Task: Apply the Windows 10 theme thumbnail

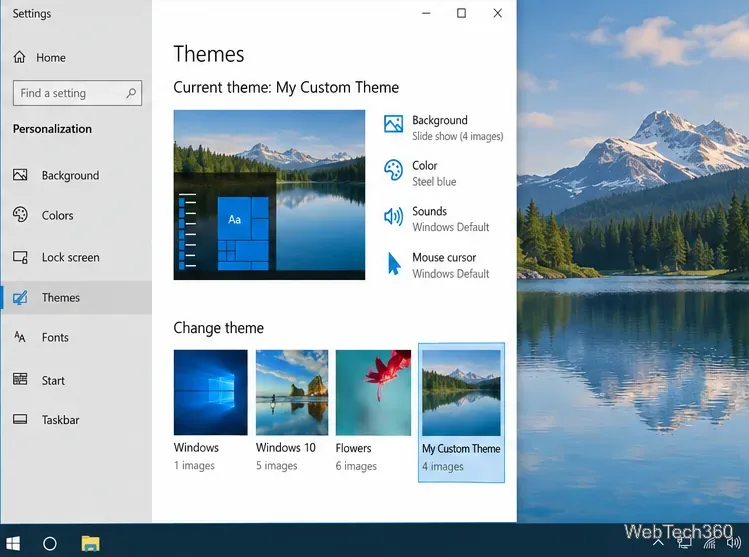Action: coord(292,392)
